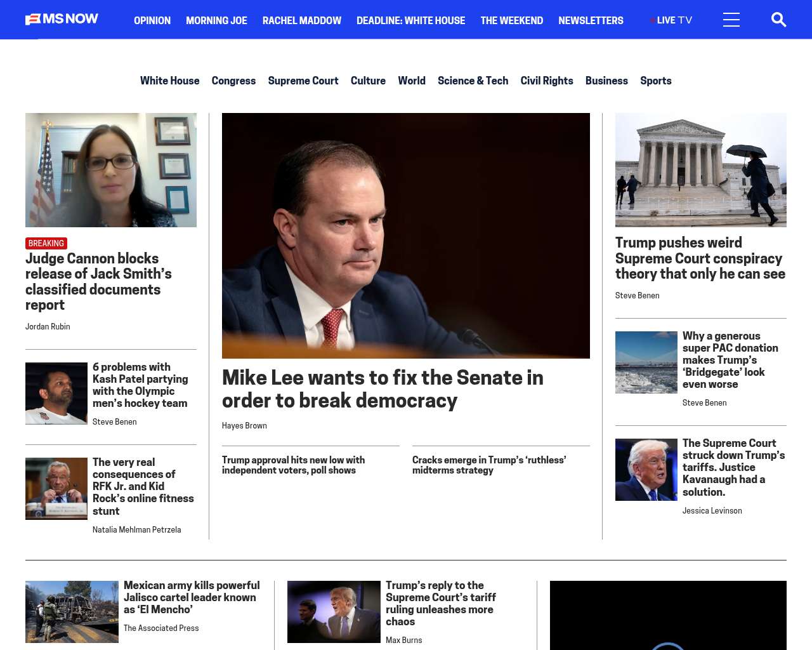
Task: Open Cracks emerge in midterms strategy story
Action: click(x=489, y=465)
